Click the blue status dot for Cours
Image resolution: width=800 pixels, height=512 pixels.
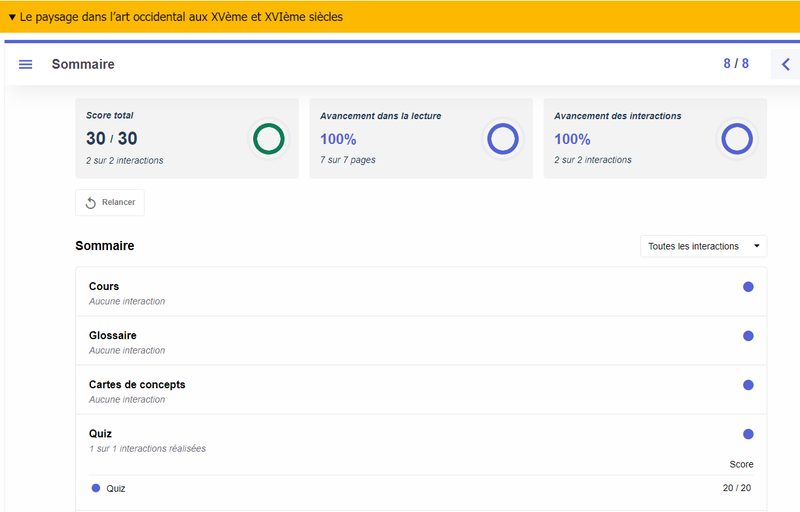748,287
